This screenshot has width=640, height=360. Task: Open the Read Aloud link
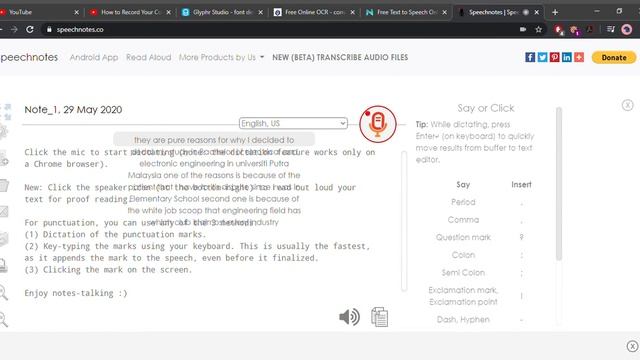(x=149, y=58)
